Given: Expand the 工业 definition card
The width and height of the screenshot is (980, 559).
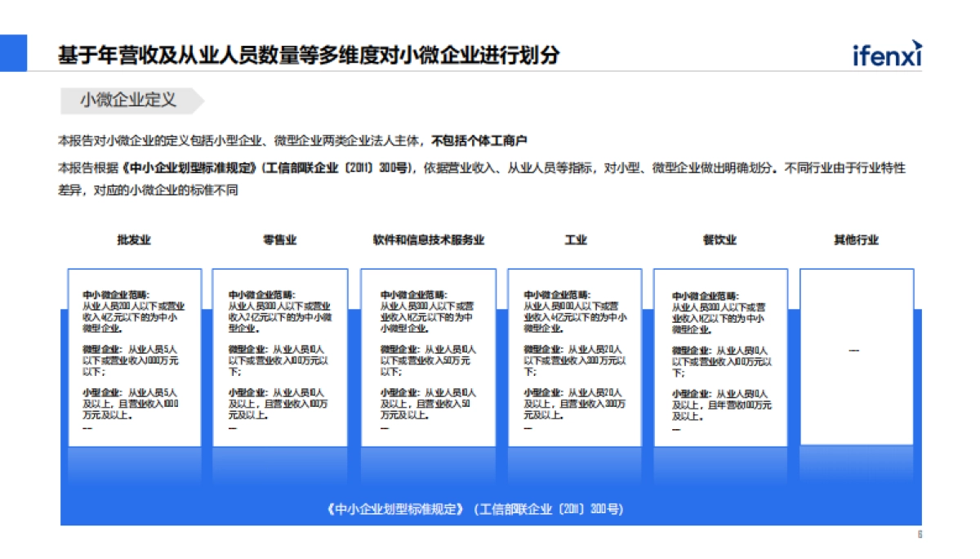Looking at the screenshot, I should (574, 357).
